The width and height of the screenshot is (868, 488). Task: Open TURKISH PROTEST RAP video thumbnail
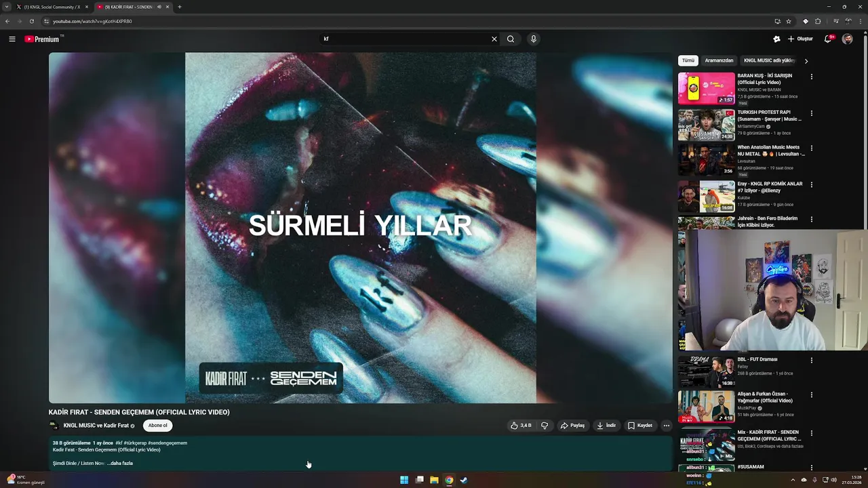click(706, 125)
